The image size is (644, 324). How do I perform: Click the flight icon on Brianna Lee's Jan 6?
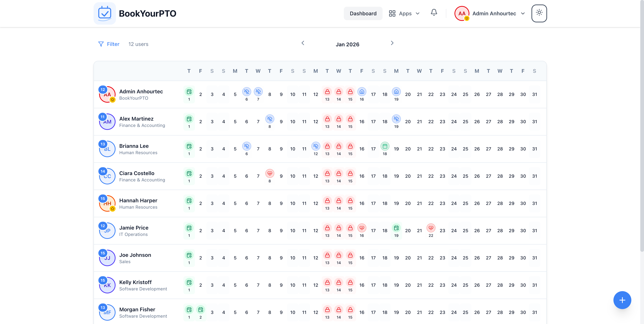(x=247, y=146)
